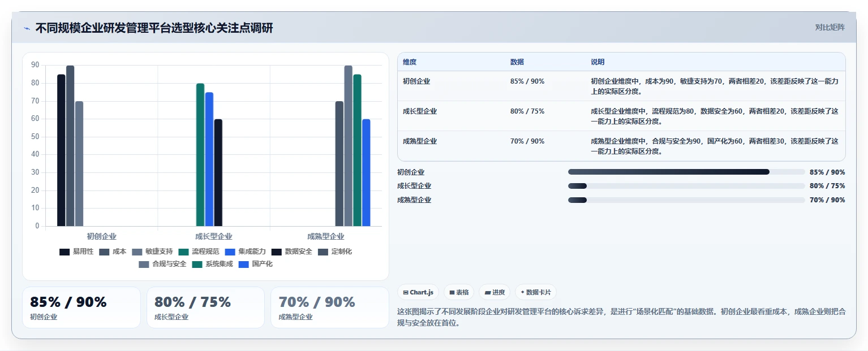
Task: Click the summary paragraph starting 这张图揭示了
Action: [621, 317]
